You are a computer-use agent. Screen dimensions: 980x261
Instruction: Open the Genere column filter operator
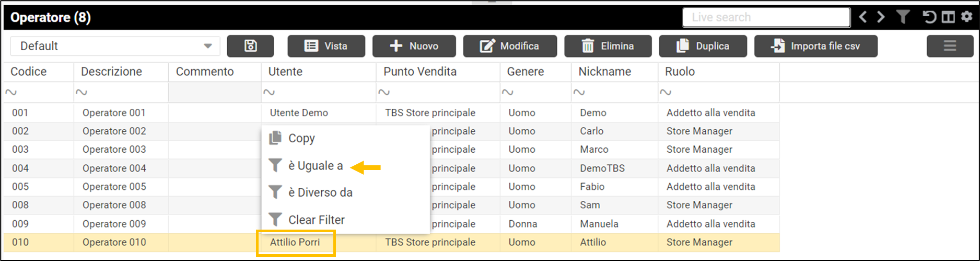pos(507,93)
